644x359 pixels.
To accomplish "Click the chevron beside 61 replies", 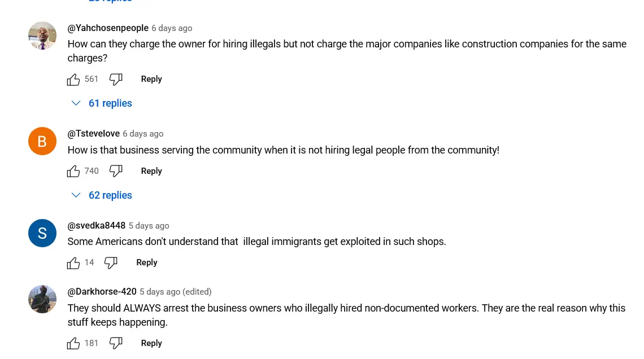I will [76, 103].
